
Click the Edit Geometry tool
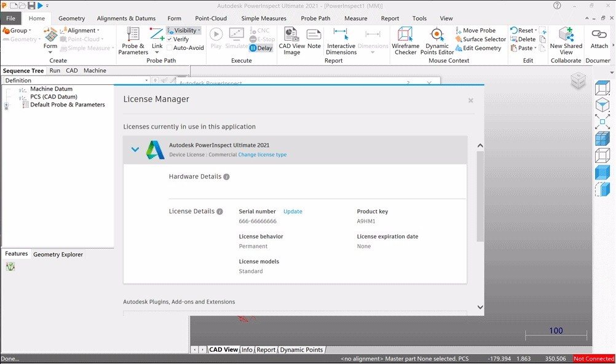(479, 48)
